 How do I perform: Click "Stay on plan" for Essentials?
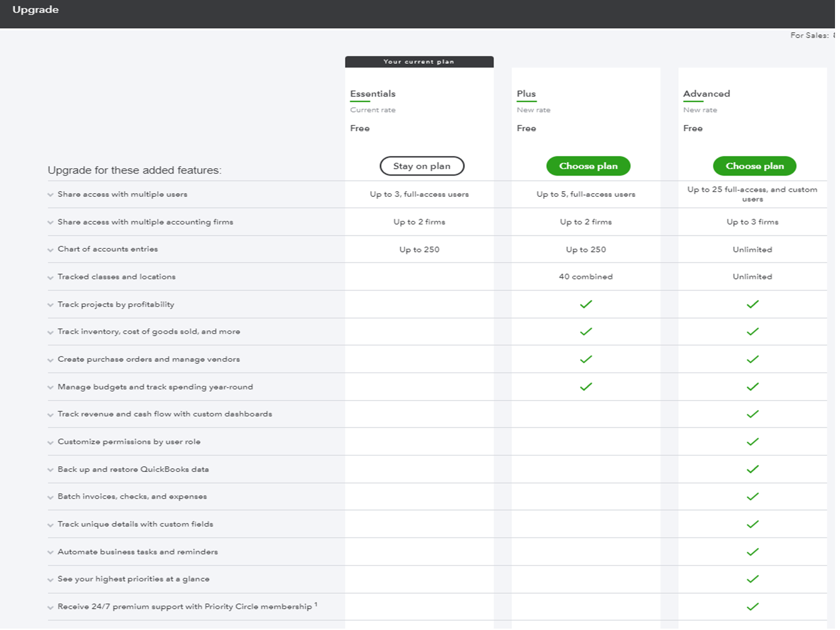(422, 166)
